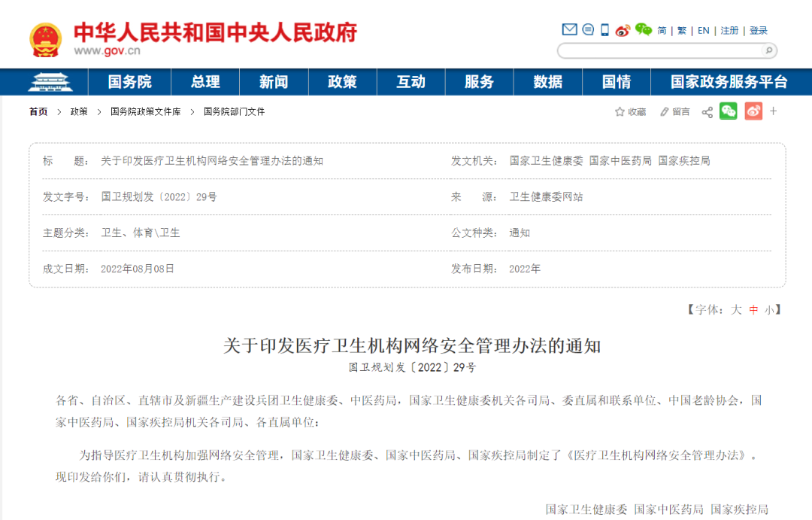Viewport: 812px width, 520px height.
Task: Set font size to large 大
Action: (736, 309)
